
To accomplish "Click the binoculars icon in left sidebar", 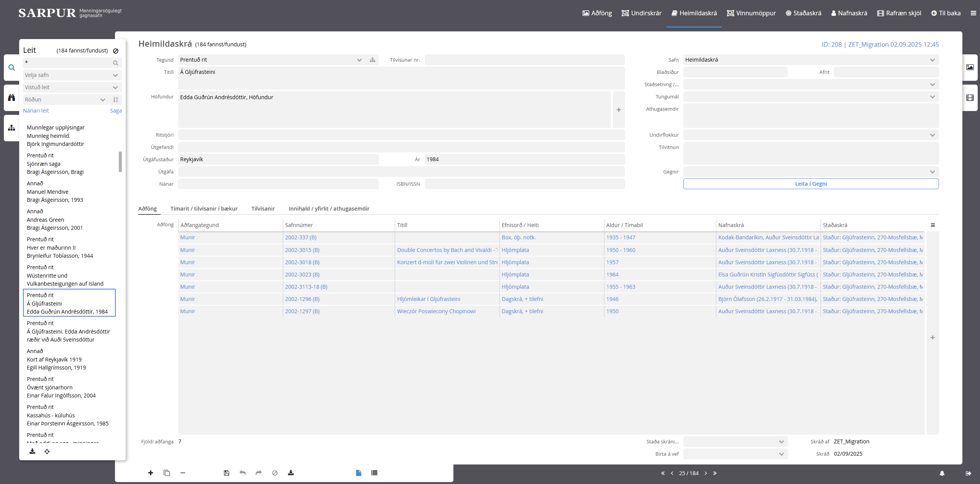I will coord(11,98).
